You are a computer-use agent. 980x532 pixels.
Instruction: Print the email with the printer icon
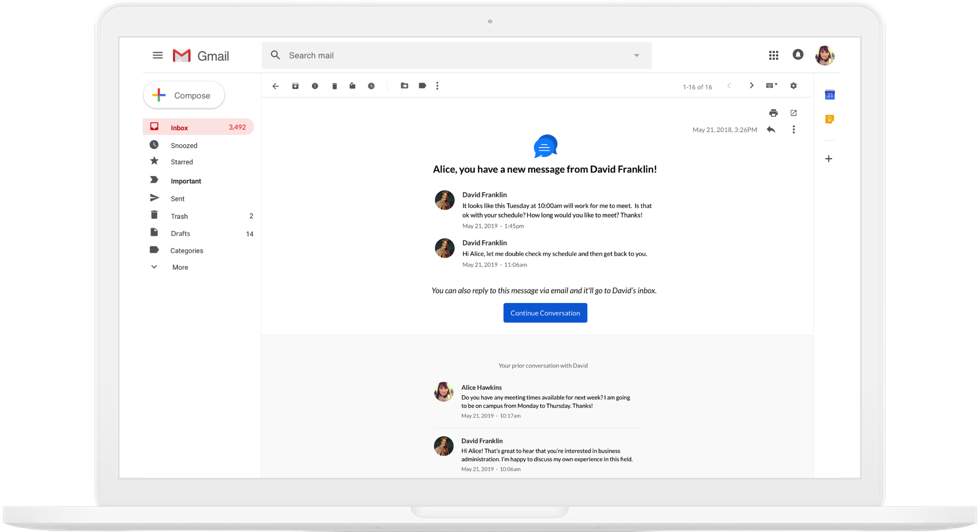coord(773,113)
